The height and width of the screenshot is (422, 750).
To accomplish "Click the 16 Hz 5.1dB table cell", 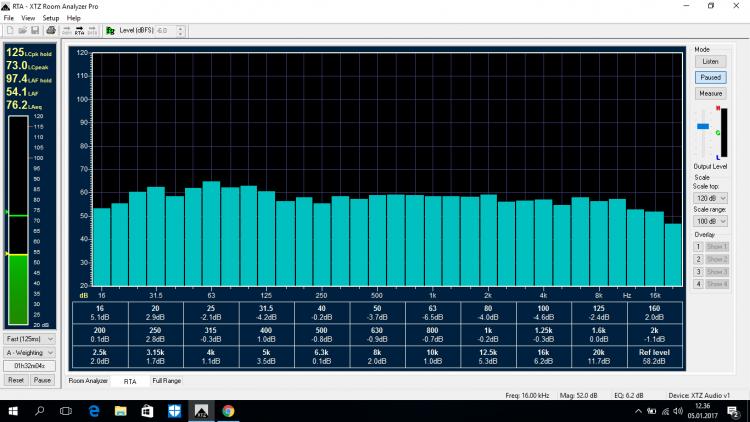I will [99, 313].
